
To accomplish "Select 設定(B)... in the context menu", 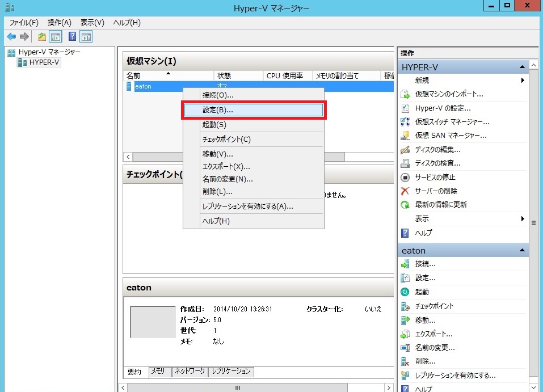I will (253, 110).
